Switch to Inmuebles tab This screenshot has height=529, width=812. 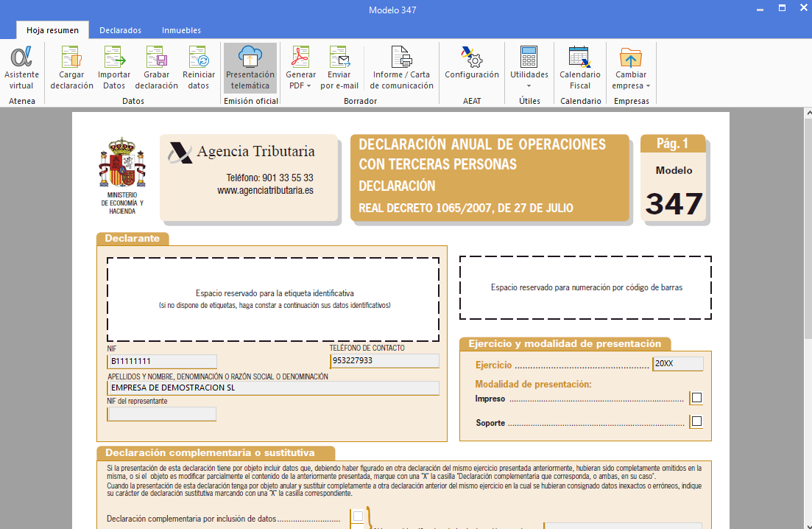(x=181, y=30)
